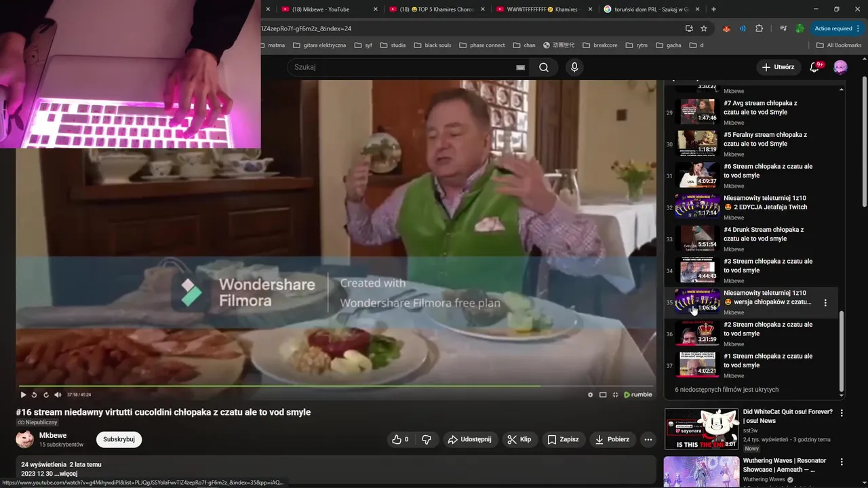Open the menu for Wuthering Waves Resonator video

pyautogui.click(x=842, y=462)
